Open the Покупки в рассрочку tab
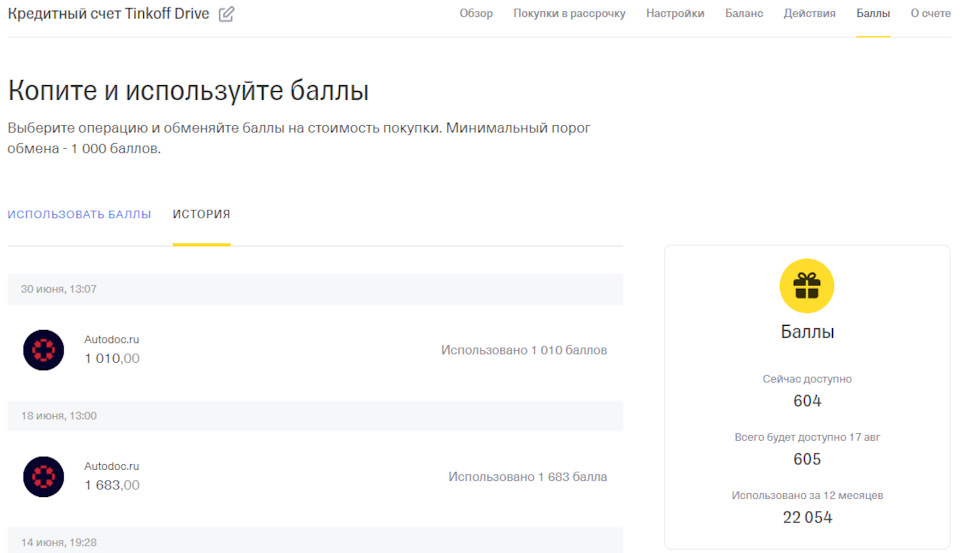 point(569,13)
